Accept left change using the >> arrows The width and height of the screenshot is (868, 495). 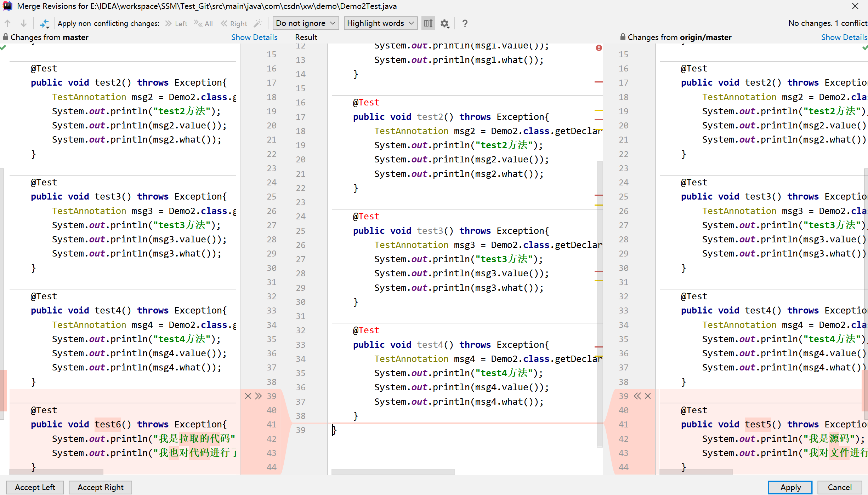pyautogui.click(x=259, y=396)
